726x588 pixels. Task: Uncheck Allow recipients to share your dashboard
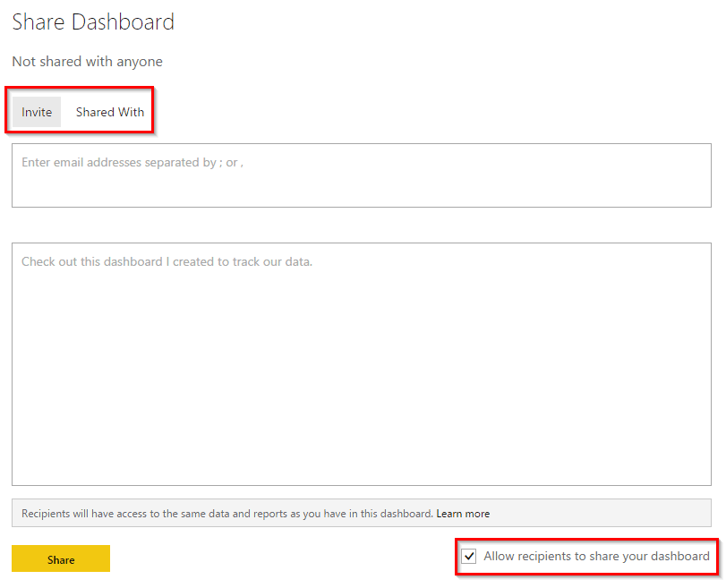tap(469, 557)
